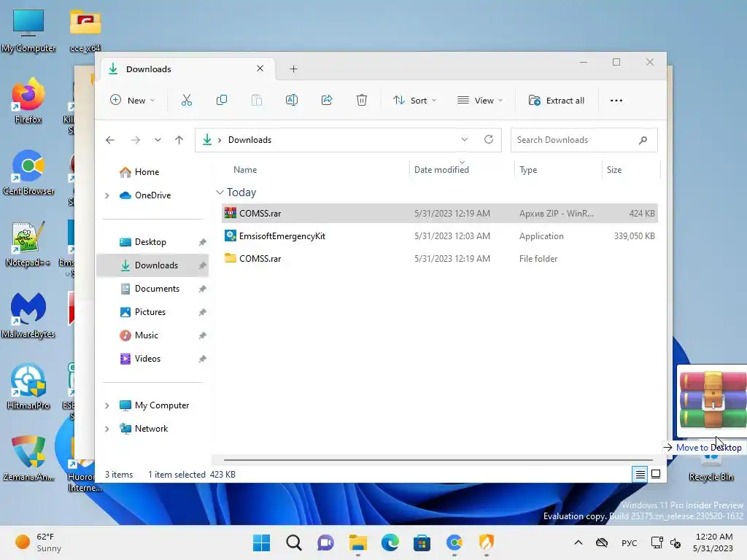This screenshot has width=747, height=560.
Task: Select HitmanPro desktop icon
Action: pyautogui.click(x=28, y=386)
